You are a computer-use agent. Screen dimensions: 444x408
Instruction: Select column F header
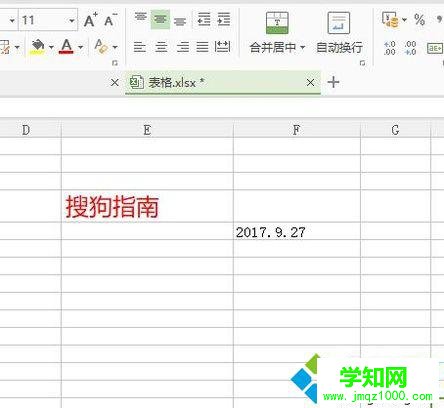pos(297,130)
